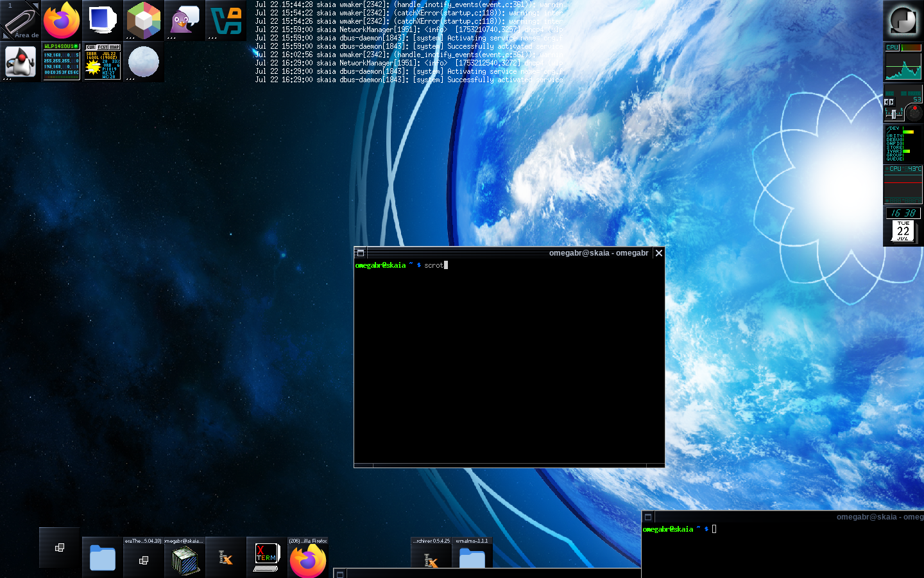Viewport: 924px width, 578px height.
Task: Click the Window Maker GNUstep dock icon
Action: coord(903,21)
